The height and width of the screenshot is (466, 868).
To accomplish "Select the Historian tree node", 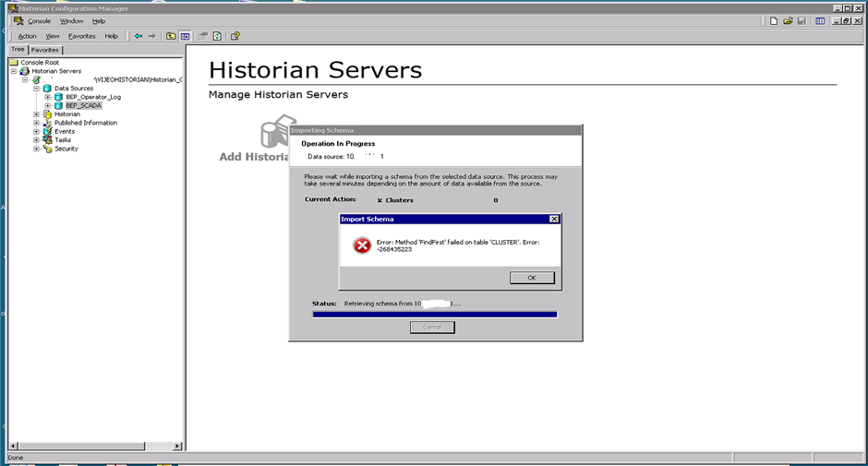I will coord(67,114).
